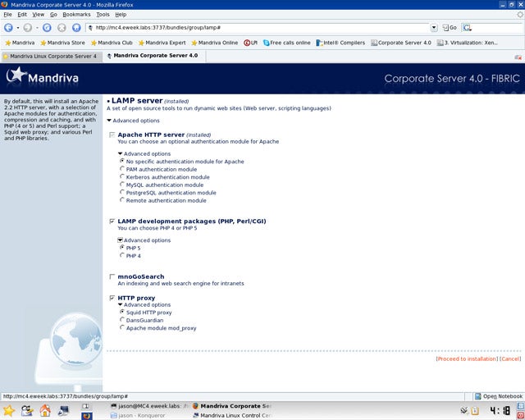Image resolution: width=525 pixels, height=420 pixels.
Task: Select the PHP 5 radio option
Action: [x=122, y=247]
